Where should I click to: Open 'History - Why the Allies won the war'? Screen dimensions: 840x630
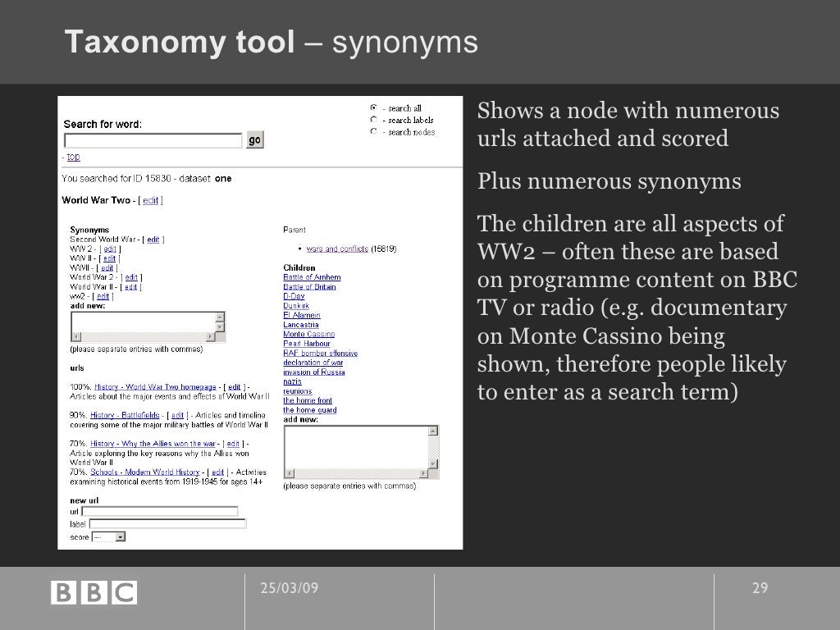(x=153, y=444)
